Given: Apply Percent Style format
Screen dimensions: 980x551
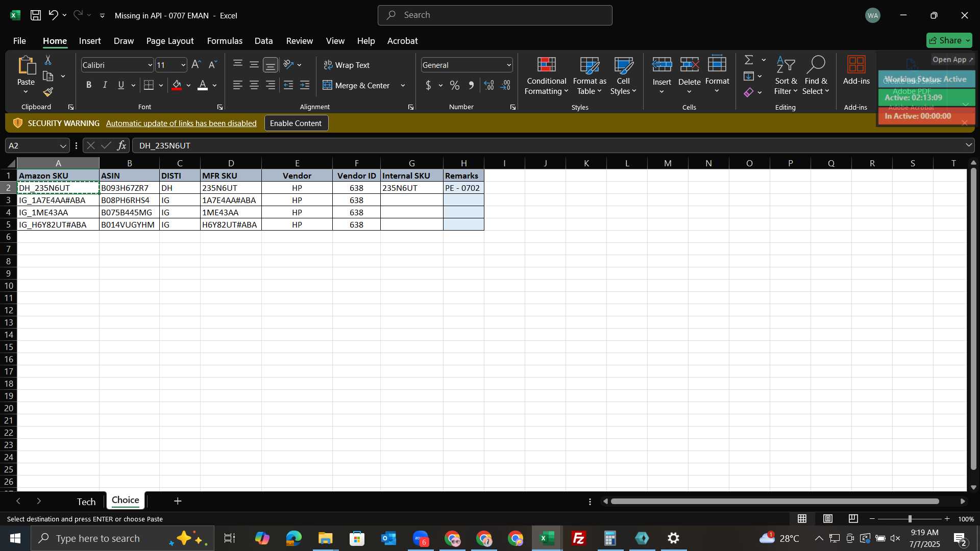Looking at the screenshot, I should [454, 86].
